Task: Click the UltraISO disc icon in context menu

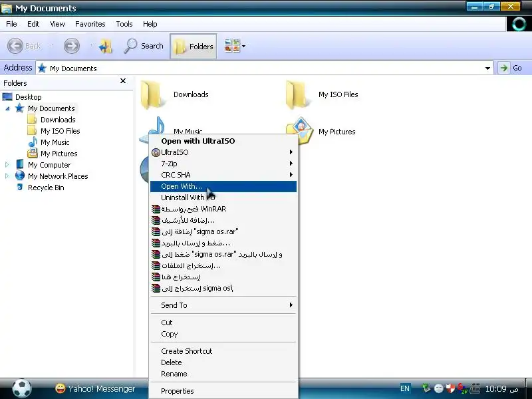Action: coord(156,152)
